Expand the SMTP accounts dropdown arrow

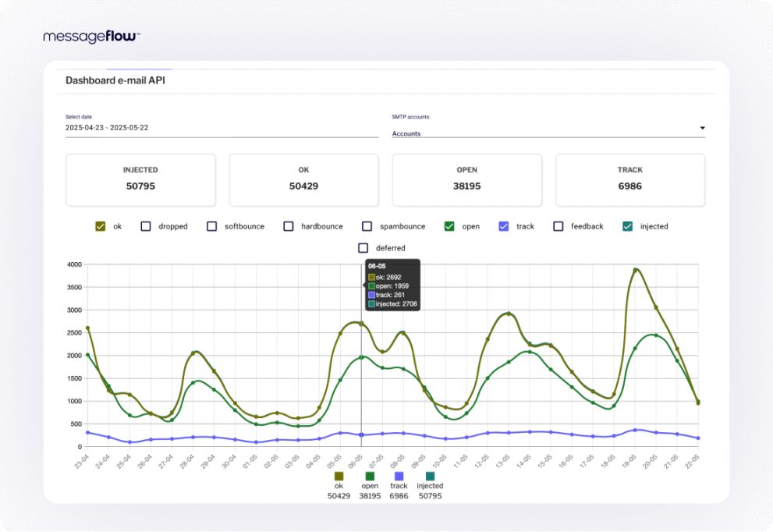point(702,128)
